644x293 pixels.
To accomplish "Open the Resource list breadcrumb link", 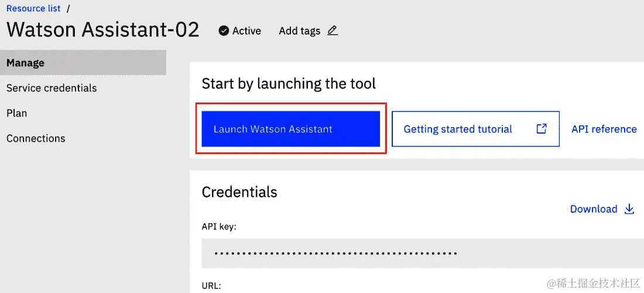I will 34,8.
